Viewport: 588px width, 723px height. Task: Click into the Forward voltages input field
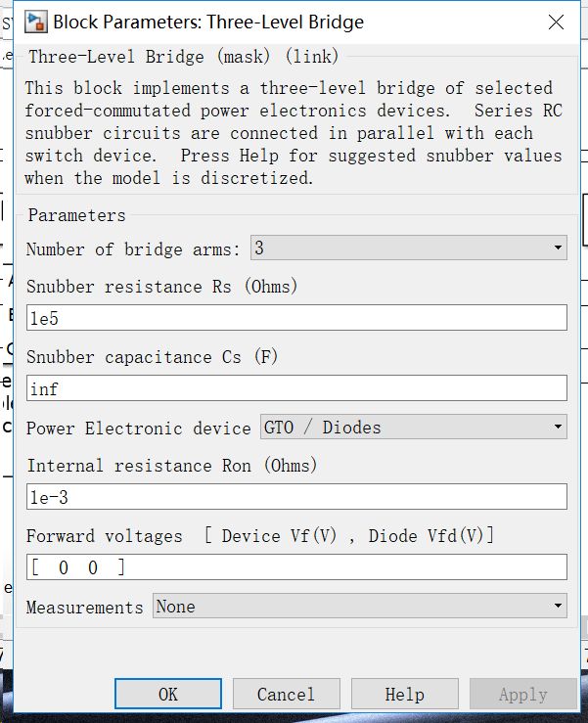pyautogui.click(x=296, y=567)
